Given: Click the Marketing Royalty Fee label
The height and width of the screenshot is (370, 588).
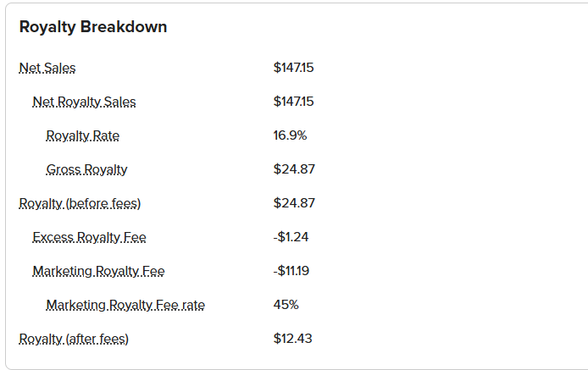Looking at the screenshot, I should click(98, 271).
